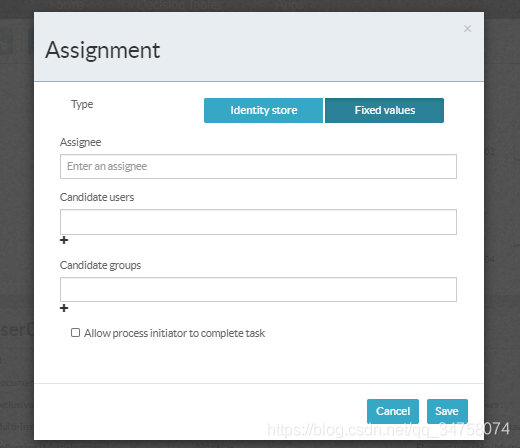Cancel the assignment changes
The image size is (520, 448).
[x=393, y=411]
